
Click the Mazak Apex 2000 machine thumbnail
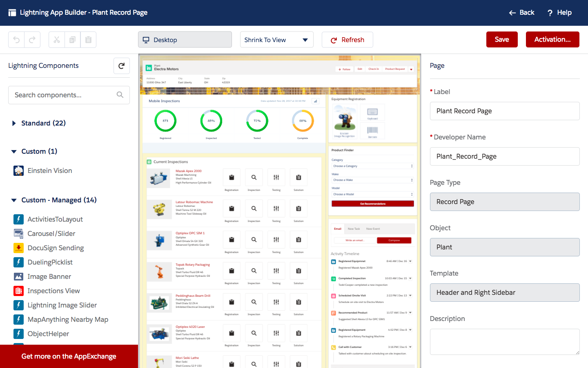point(159,178)
